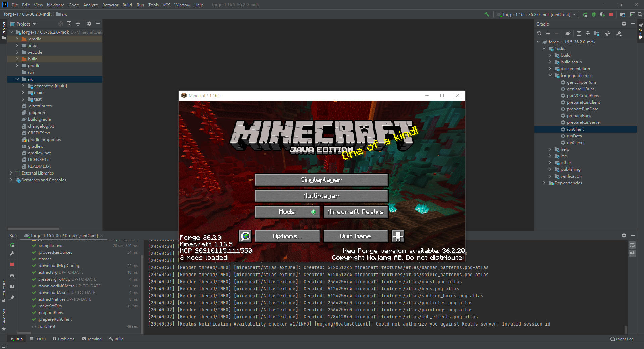Click the Project tree horizontal scrollbar
This screenshot has height=349, width=644.
click(x=34, y=229)
